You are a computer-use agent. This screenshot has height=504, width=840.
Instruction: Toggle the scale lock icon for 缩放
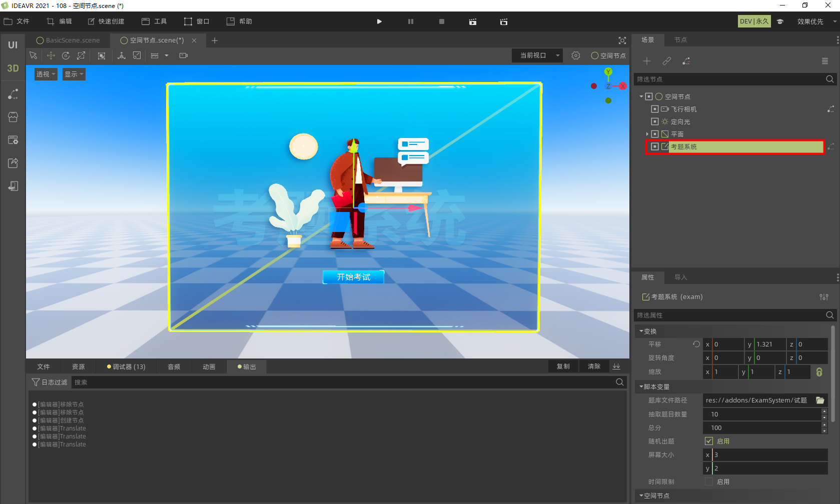tap(819, 372)
